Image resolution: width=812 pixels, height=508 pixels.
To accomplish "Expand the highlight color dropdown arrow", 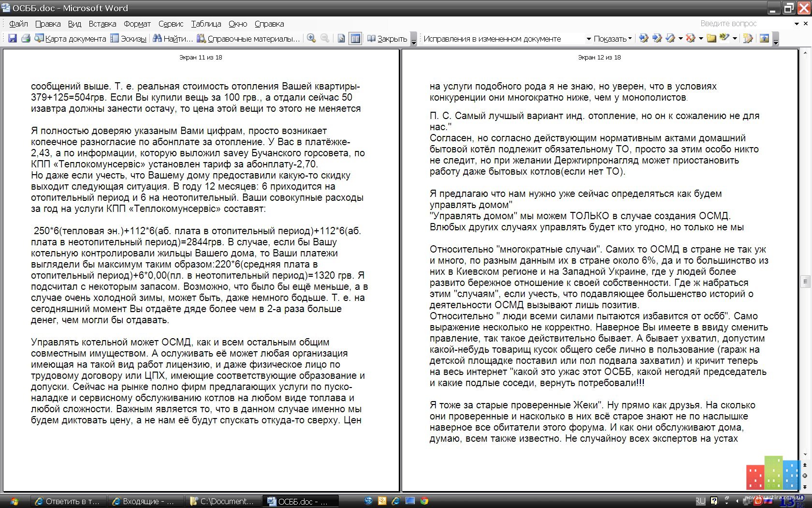I will point(735,39).
